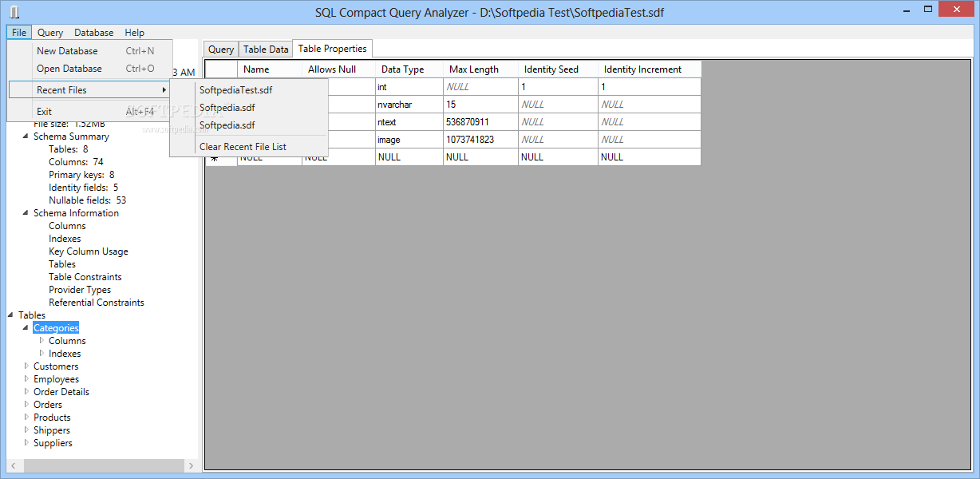Expand the Suppliers table node

coord(26,443)
